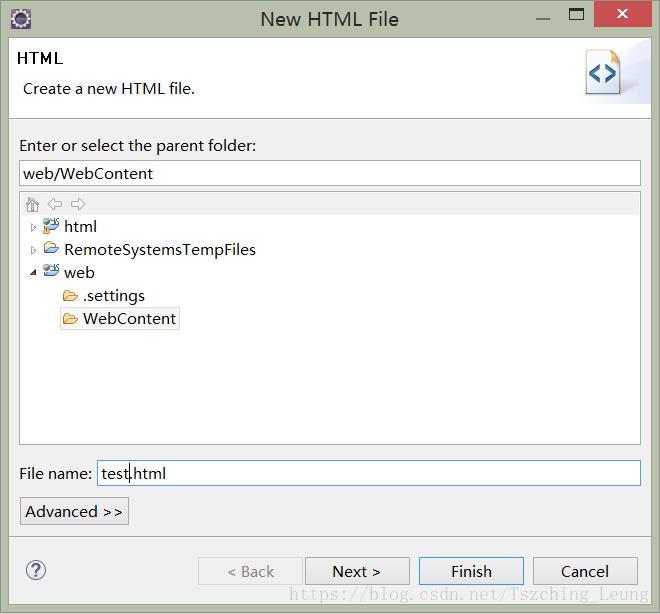Click the RemoteSystemsTempFiles folder icon
Viewport: 660px width, 614px height.
[51, 247]
